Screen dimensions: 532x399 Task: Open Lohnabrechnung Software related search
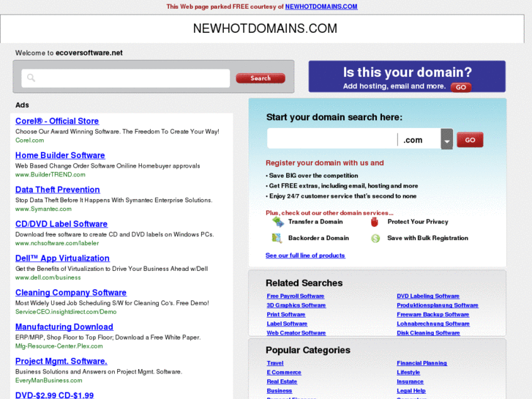(x=433, y=324)
